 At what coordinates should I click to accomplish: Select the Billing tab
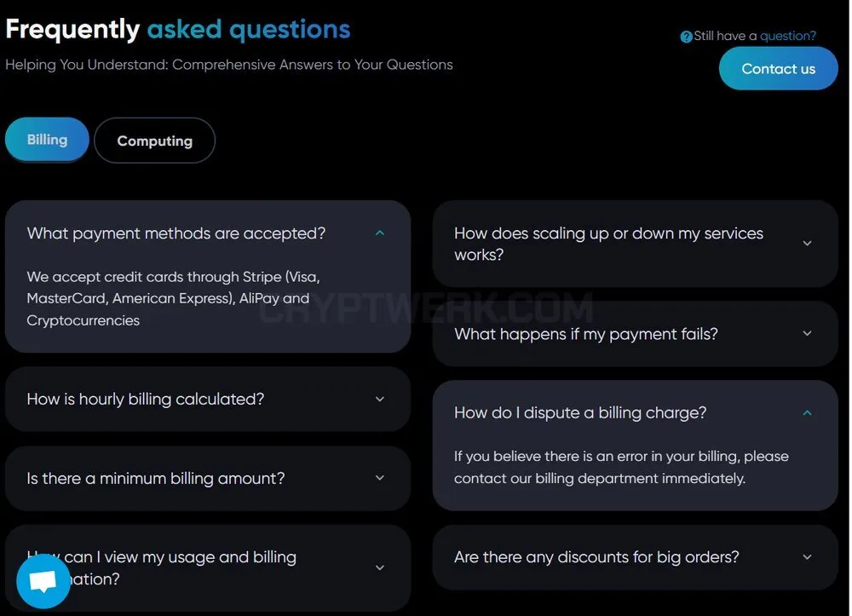pos(47,140)
